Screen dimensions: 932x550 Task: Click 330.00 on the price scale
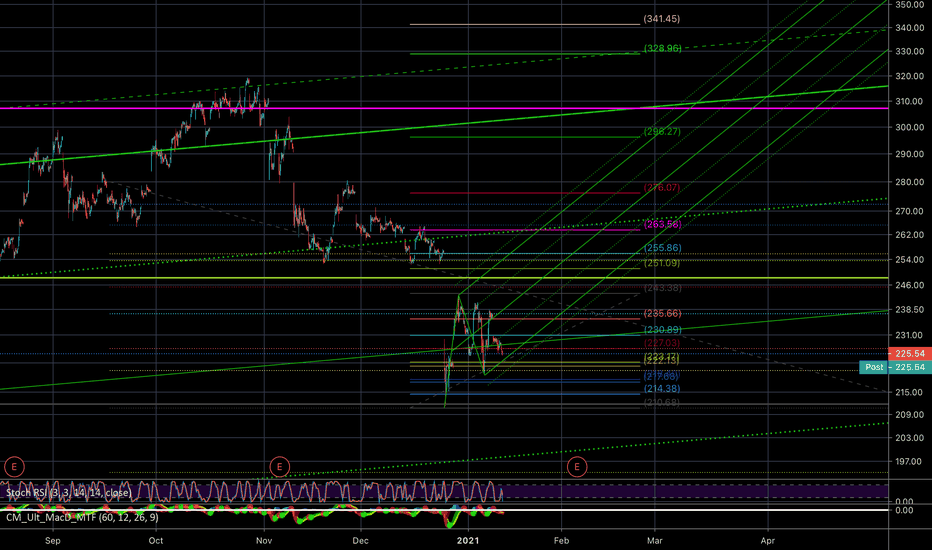909,52
